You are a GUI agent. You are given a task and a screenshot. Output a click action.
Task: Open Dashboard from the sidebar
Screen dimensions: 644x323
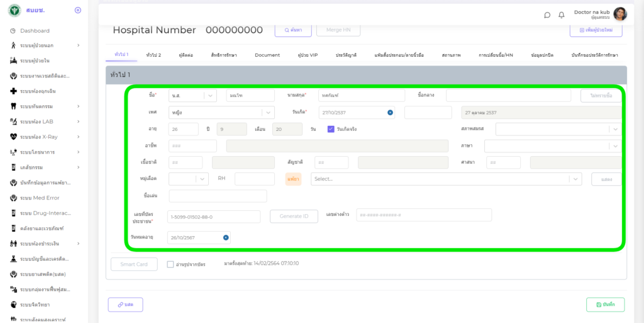point(35,30)
